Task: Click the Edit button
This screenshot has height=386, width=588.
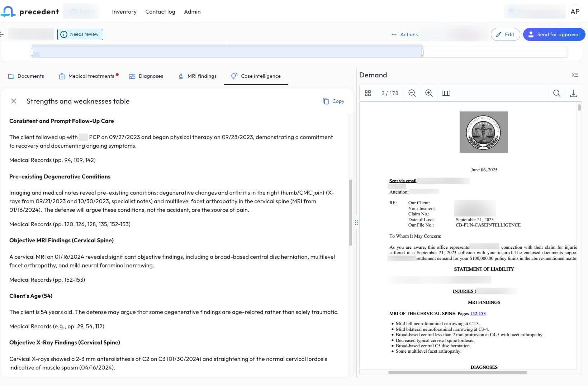Action: tap(505, 34)
